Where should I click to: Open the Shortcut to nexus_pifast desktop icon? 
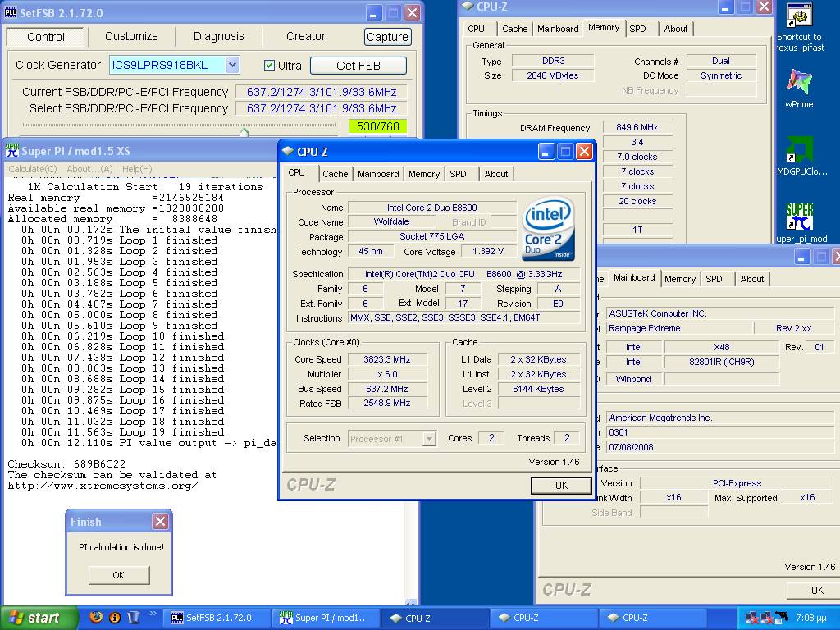[799, 16]
